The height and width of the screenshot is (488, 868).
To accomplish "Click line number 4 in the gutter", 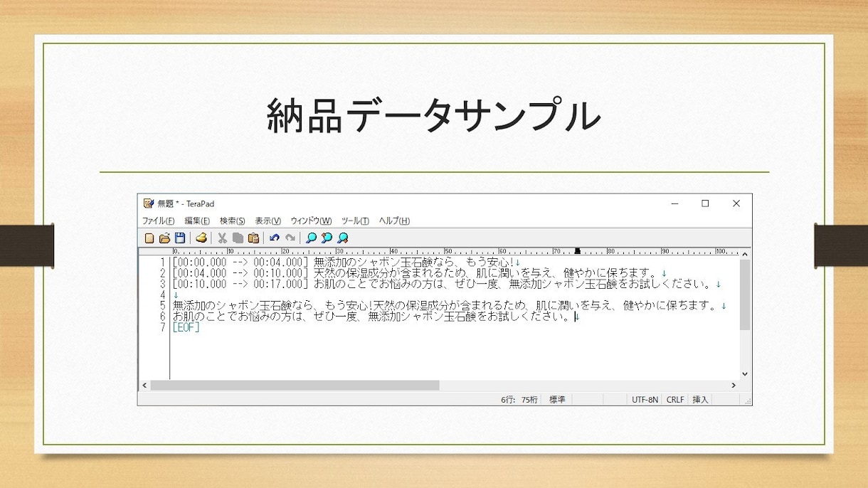I will coord(163,295).
